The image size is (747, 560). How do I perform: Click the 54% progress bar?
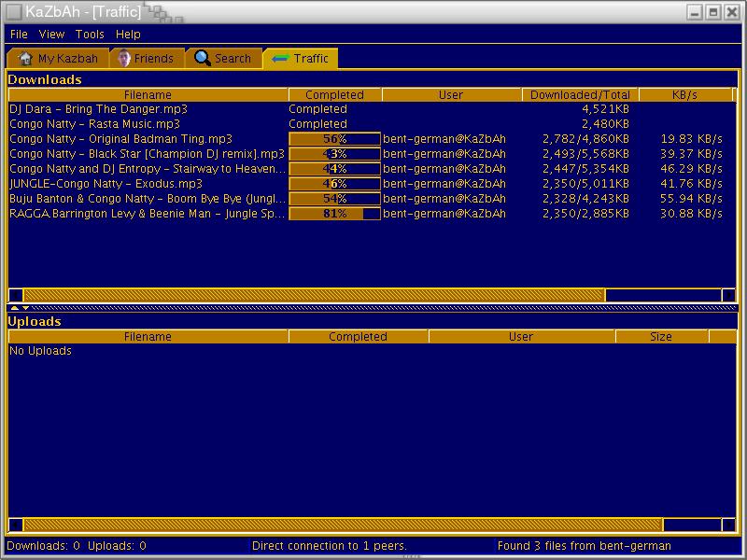pos(334,199)
